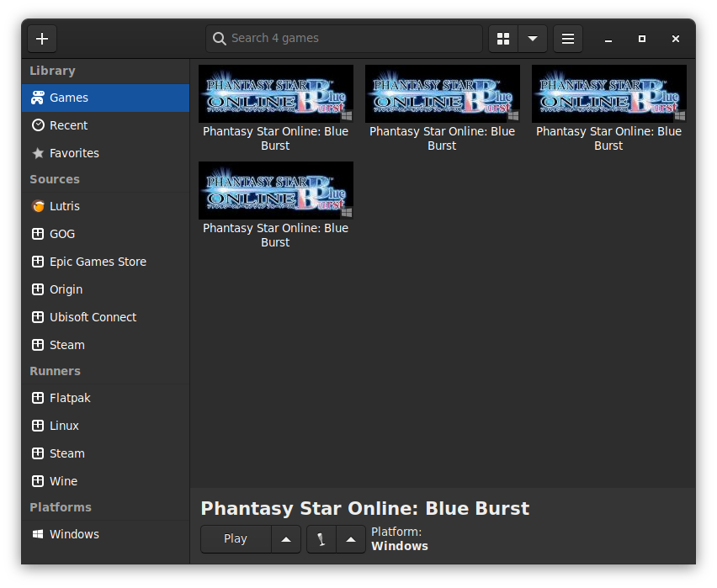Select the second-row Phantasy Star Online thumbnail

(276, 190)
